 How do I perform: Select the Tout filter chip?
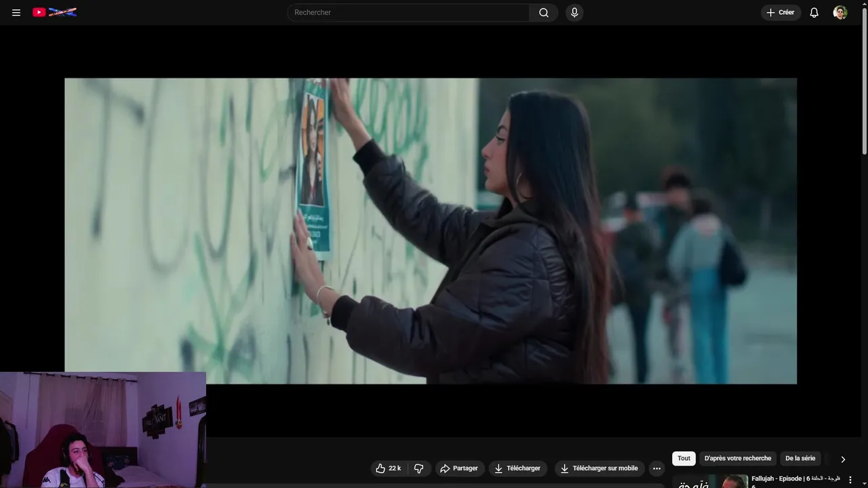[x=684, y=459]
